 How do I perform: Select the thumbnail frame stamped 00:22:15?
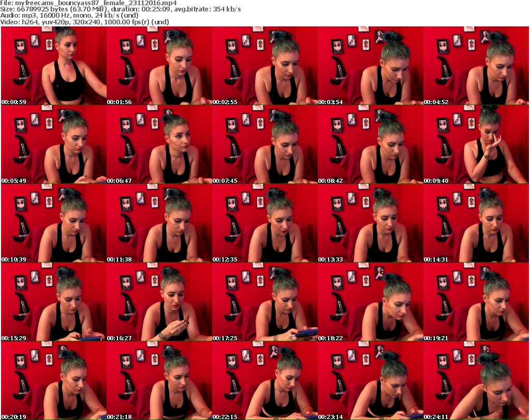pyautogui.click(x=264, y=381)
